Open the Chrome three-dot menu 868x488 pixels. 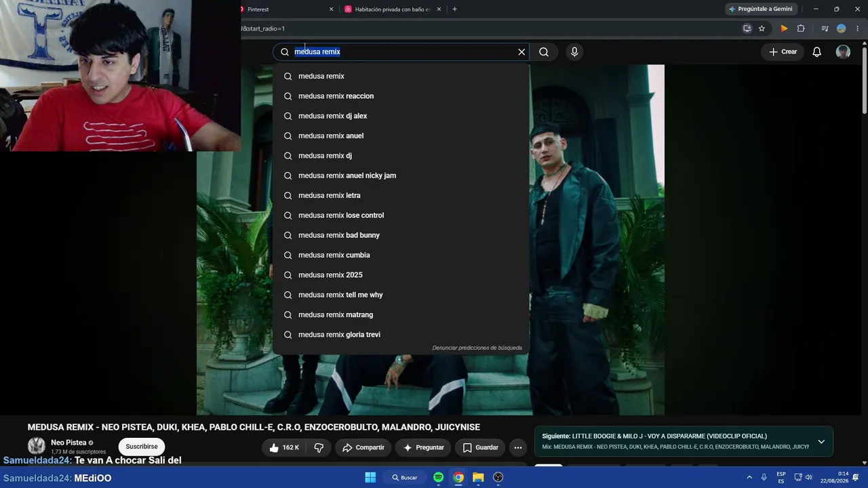[858, 28]
